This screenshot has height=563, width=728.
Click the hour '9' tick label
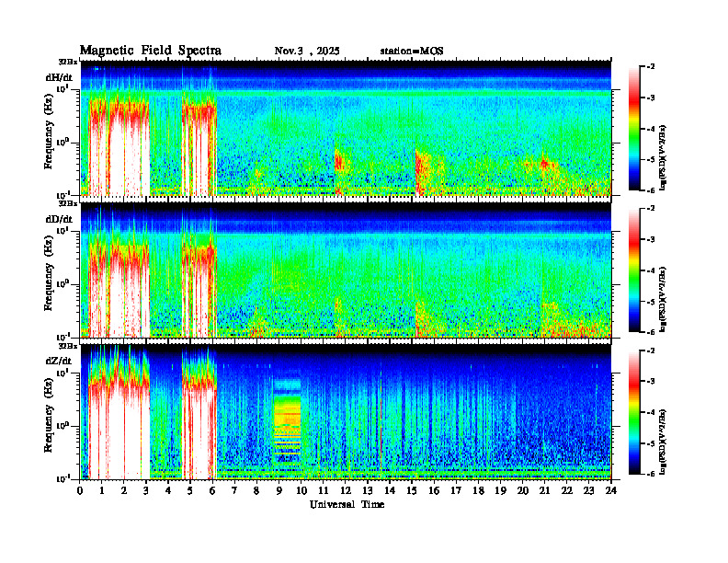(279, 490)
